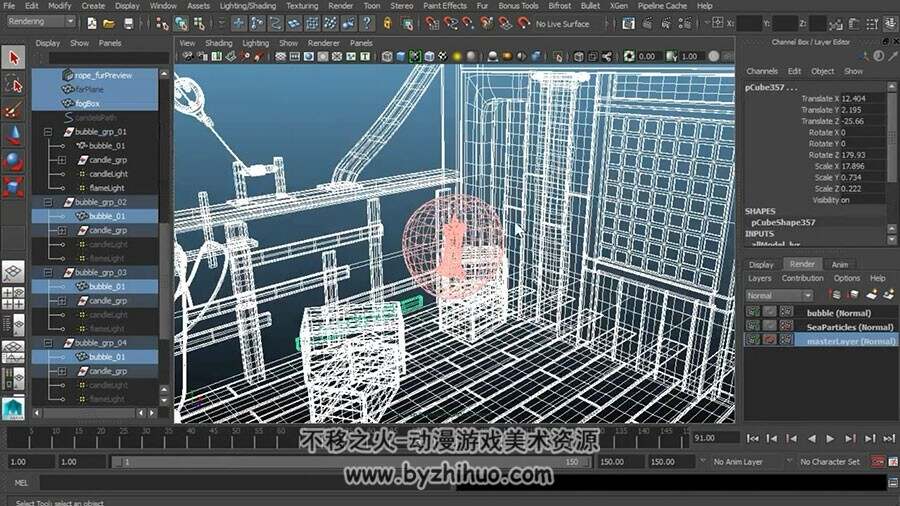The image size is (900, 506).
Task: Click the current frame field showing 91.00
Action: (716, 438)
